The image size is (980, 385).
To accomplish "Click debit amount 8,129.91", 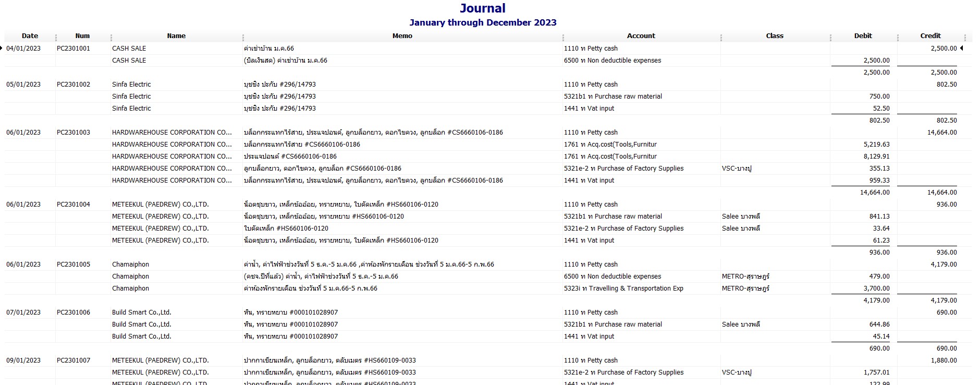I will pyautogui.click(x=877, y=157).
